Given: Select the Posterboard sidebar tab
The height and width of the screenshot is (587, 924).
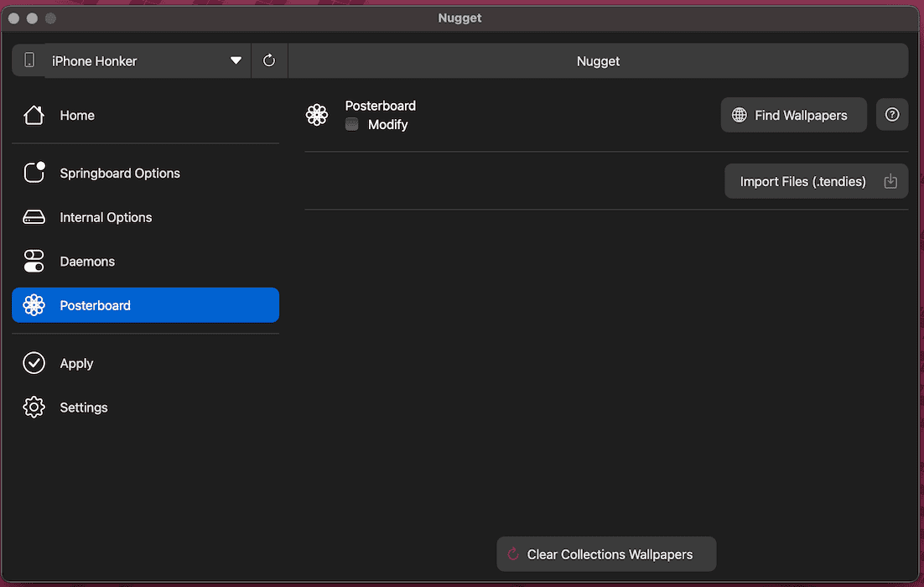Looking at the screenshot, I should click(145, 305).
